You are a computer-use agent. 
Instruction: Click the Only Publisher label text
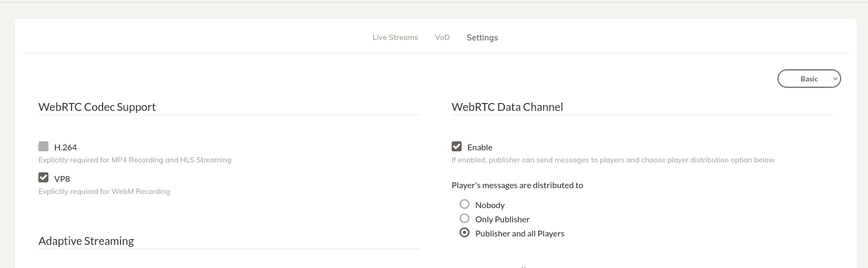coord(502,219)
